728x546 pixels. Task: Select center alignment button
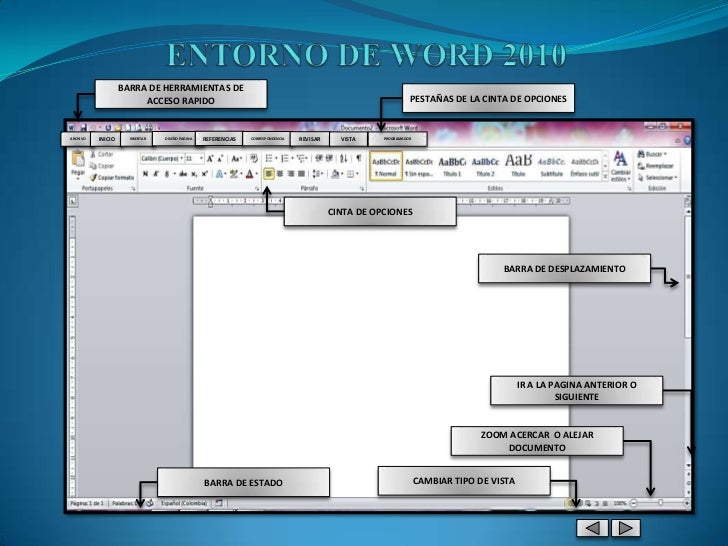[280, 174]
